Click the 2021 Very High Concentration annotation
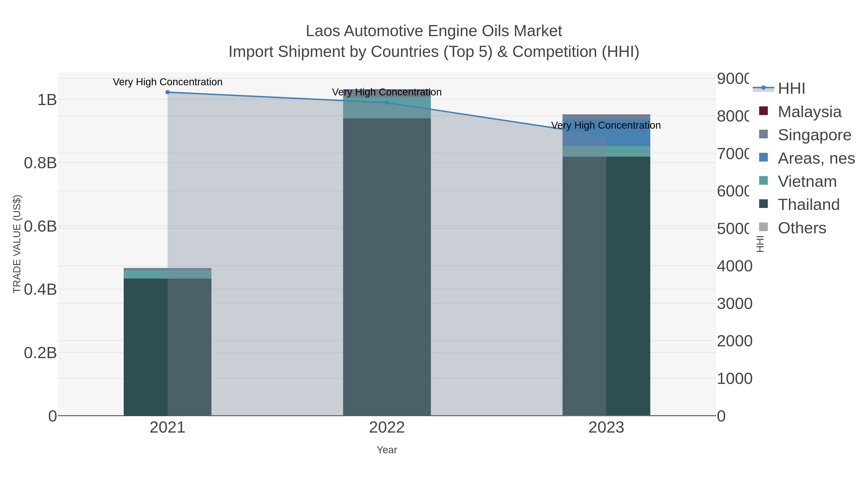Viewport: 868px width, 488px height. click(x=168, y=82)
